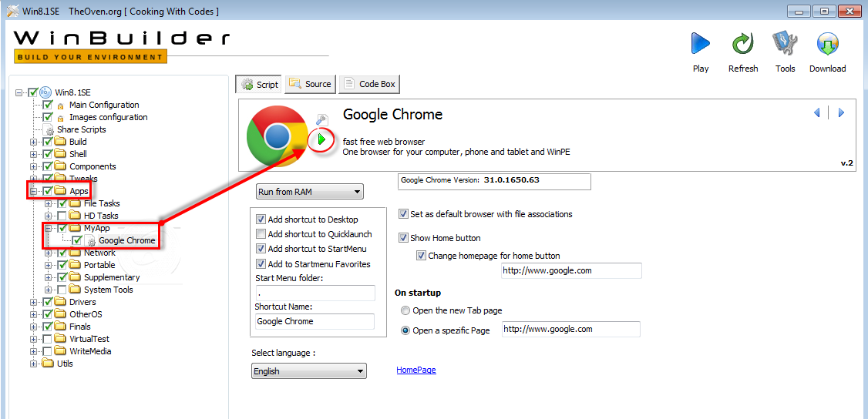
Task: Select Open the new Tab page radio
Action: (x=405, y=310)
